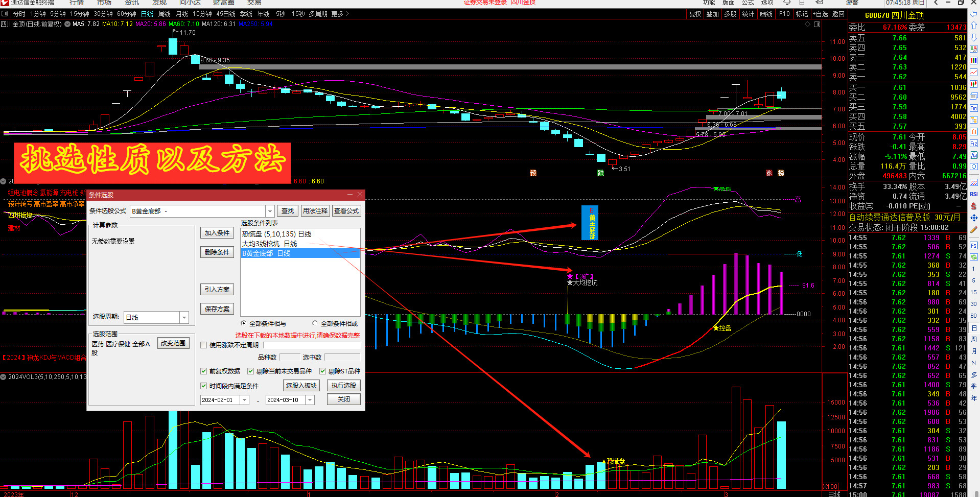This screenshot has height=497, width=980.
Task: Switch to the 周线 period tab
Action: point(165,14)
